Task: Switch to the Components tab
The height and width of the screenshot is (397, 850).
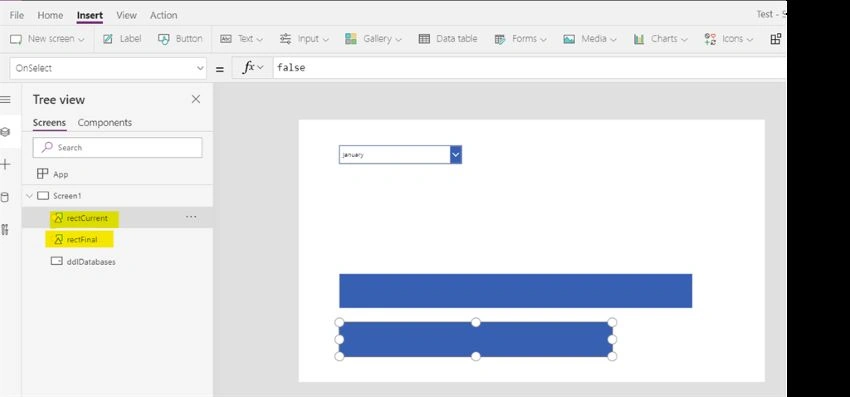Action: pyautogui.click(x=105, y=123)
